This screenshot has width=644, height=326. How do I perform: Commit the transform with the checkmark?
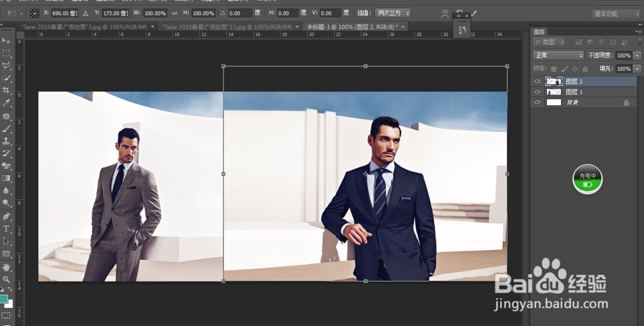click(474, 13)
